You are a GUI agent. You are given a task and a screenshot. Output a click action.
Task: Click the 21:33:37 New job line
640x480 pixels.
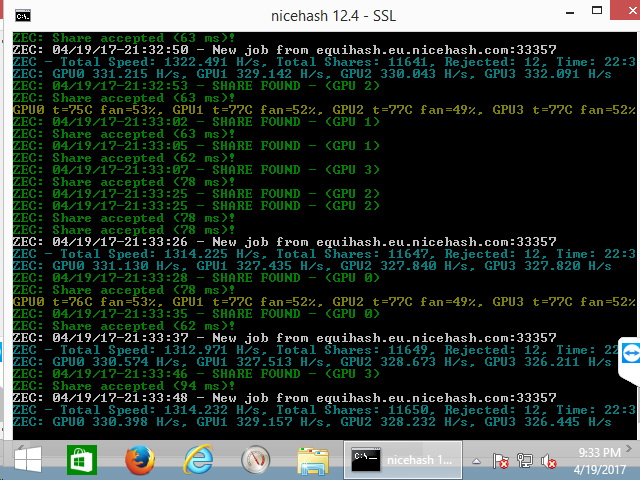pyautogui.click(x=284, y=338)
